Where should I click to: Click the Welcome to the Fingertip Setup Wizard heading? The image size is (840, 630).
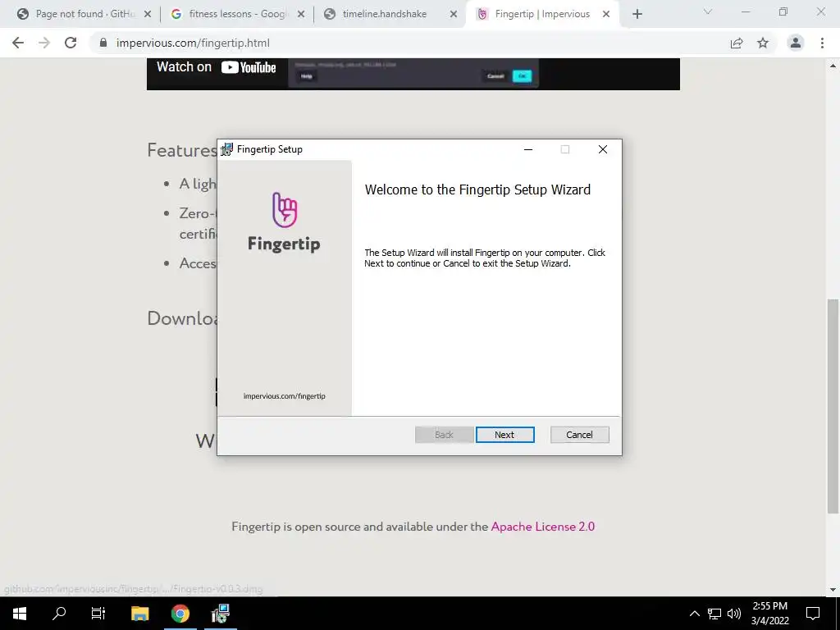(x=477, y=189)
